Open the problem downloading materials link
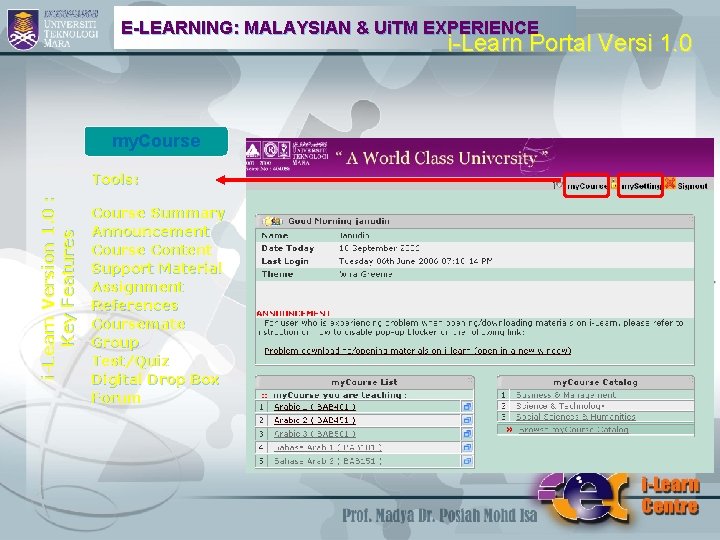This screenshot has width=720, height=540. pyautogui.click(x=418, y=351)
